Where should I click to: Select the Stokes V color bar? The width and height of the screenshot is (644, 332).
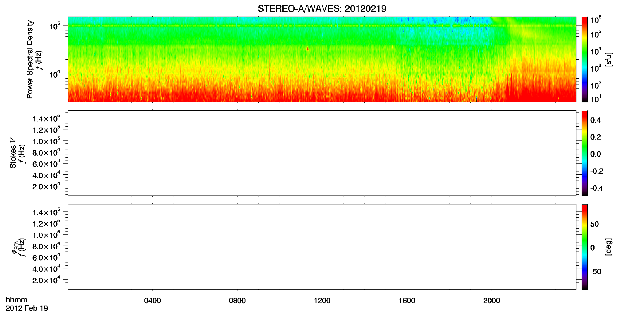[x=585, y=153]
